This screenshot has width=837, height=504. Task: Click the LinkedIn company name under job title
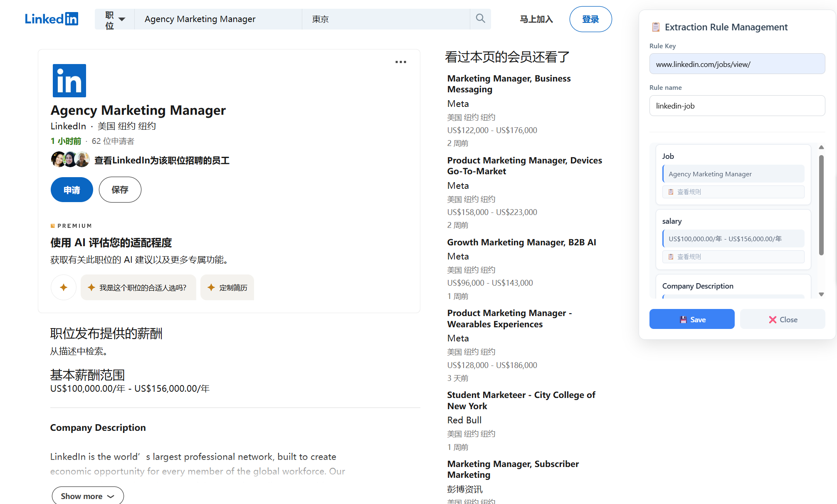coord(68,126)
